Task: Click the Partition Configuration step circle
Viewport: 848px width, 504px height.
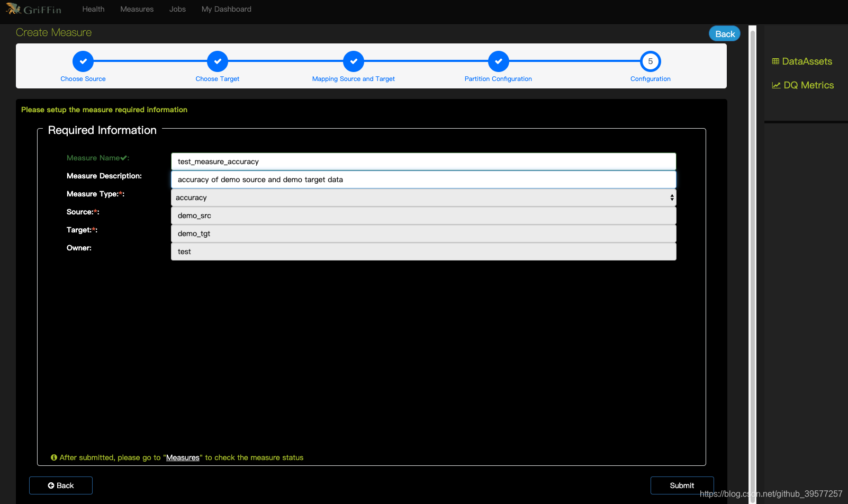Action: click(499, 61)
